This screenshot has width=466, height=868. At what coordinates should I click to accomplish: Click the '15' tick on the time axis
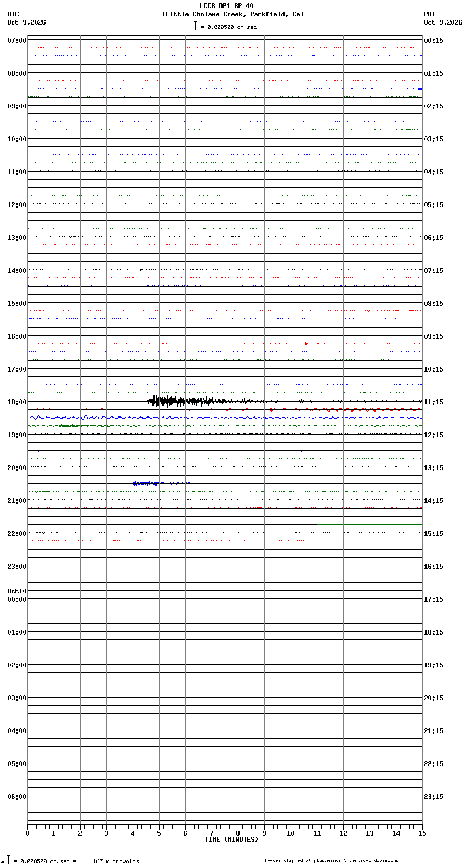(x=422, y=833)
